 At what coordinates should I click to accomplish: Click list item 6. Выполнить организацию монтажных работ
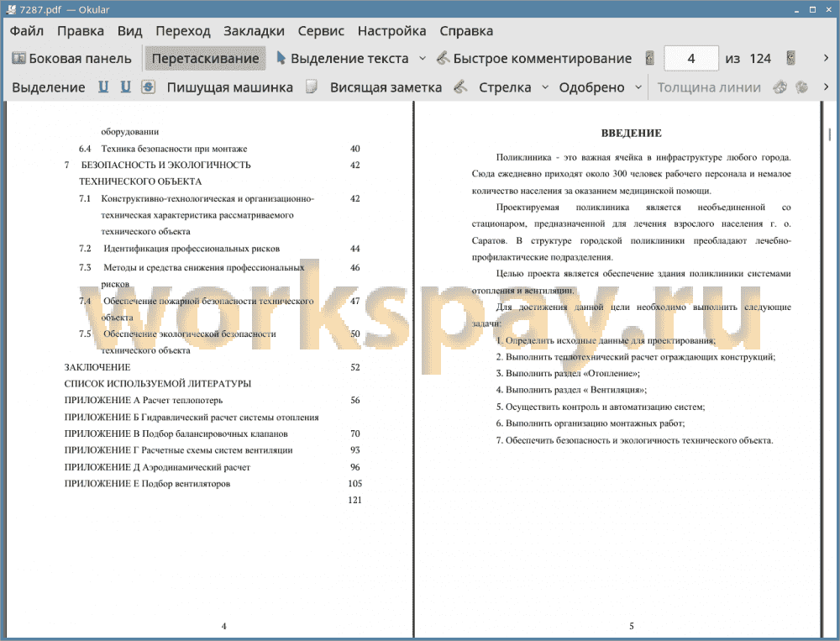[x=591, y=423]
